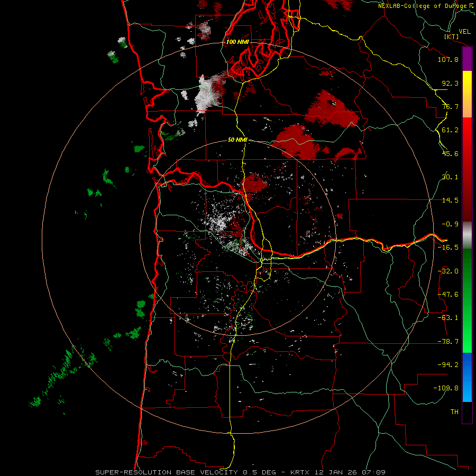The width and height of the screenshot is (476, 476).
Task: Click the gray segment of velocity color bar
Action: pyautogui.click(x=467, y=235)
